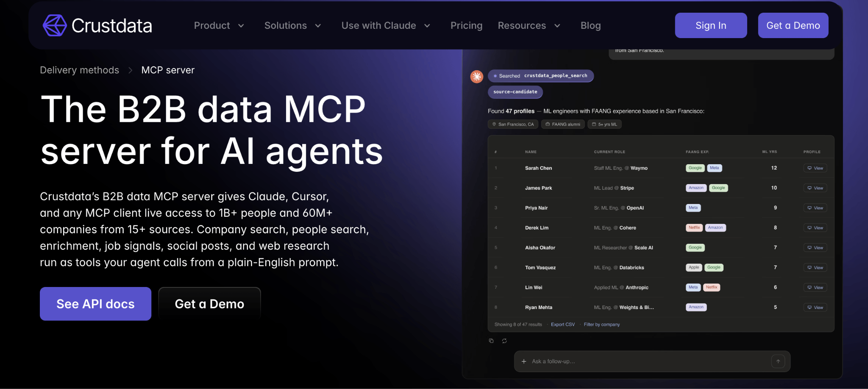The height and width of the screenshot is (389, 868).
Task: Click the Claude asterisk avatar icon
Action: 477,77
